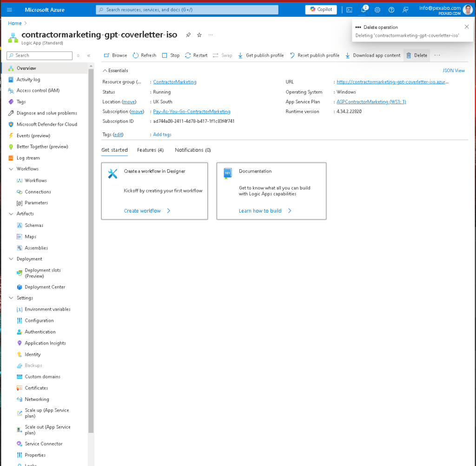Select Overview in the sidebar
This screenshot has height=466, width=476.
(x=45, y=68)
